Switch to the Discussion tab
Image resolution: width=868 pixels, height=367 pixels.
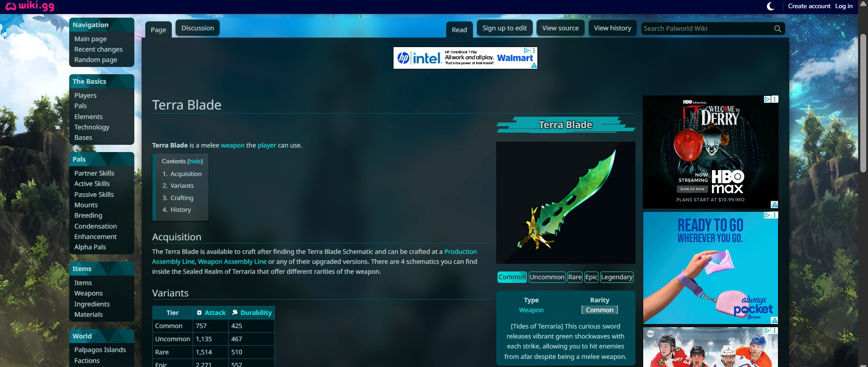click(198, 28)
